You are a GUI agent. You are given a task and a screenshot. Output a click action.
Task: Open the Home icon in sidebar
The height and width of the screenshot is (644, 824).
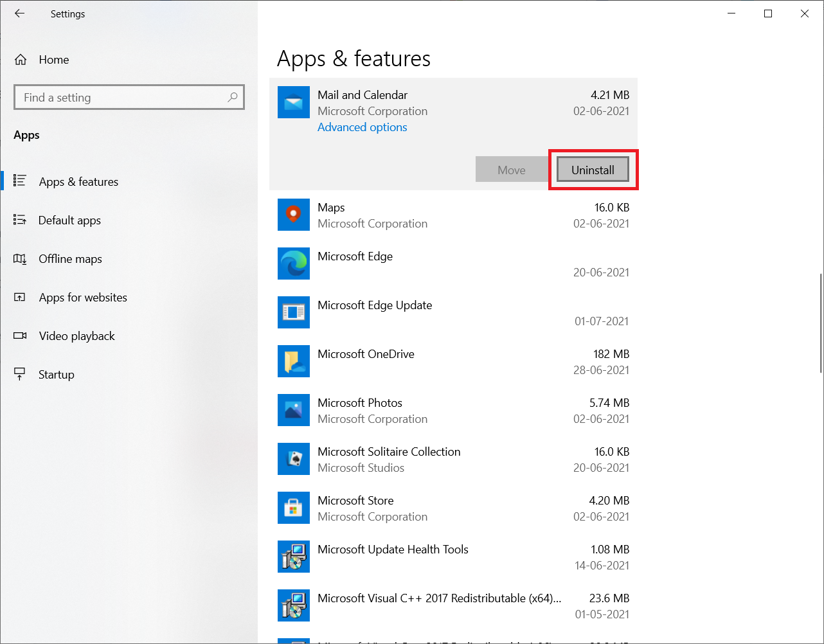21,60
